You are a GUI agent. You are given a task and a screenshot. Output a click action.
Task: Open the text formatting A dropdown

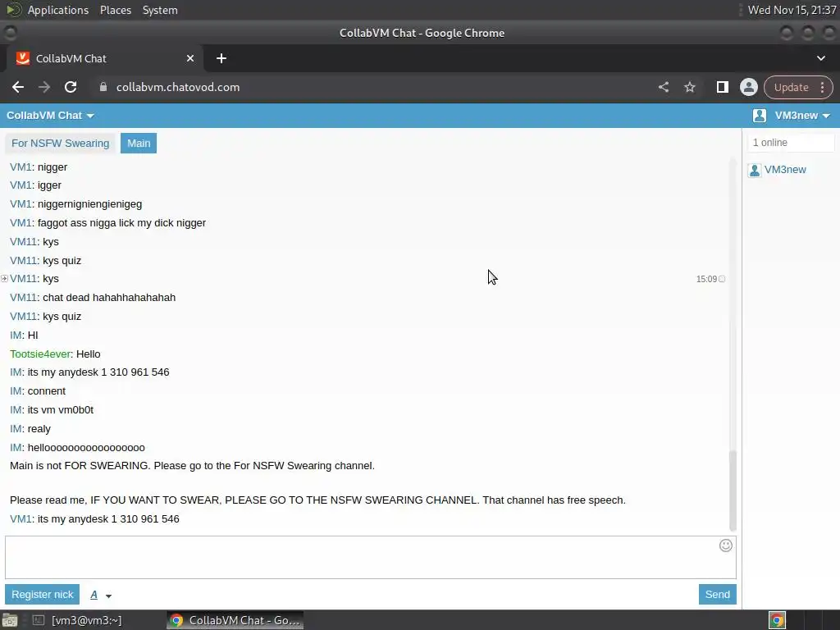pyautogui.click(x=100, y=595)
